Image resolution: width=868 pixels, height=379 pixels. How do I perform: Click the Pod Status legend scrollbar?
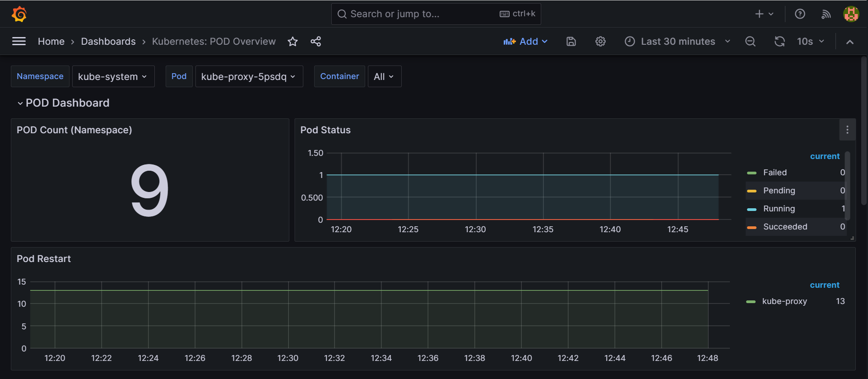pyautogui.click(x=847, y=186)
